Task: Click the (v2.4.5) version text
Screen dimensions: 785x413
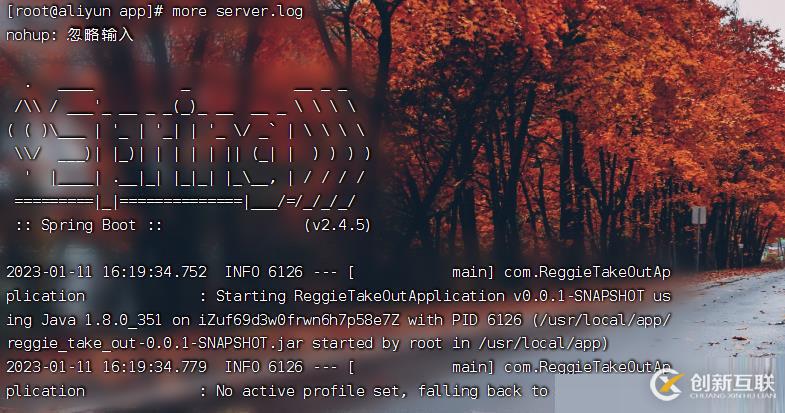Action: (337, 225)
